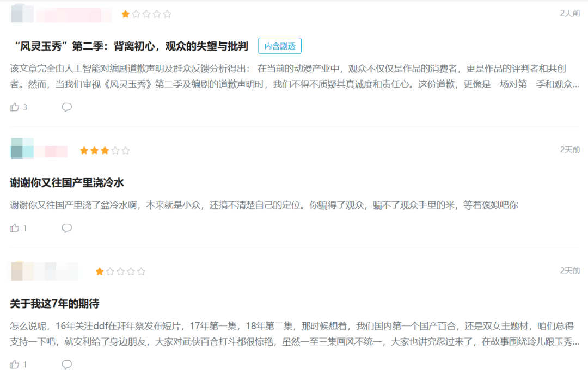Image resolution: width=588 pixels, height=381 pixels.
Task: Open the second reviewer's avatar
Action: click(x=22, y=149)
